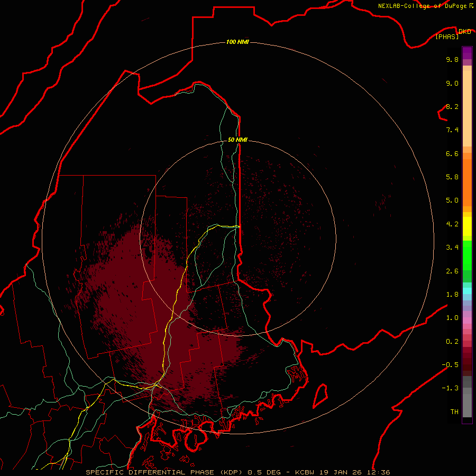This screenshot has height=476, width=476.
Task: Click the TH threshold label
Action: coord(454,412)
